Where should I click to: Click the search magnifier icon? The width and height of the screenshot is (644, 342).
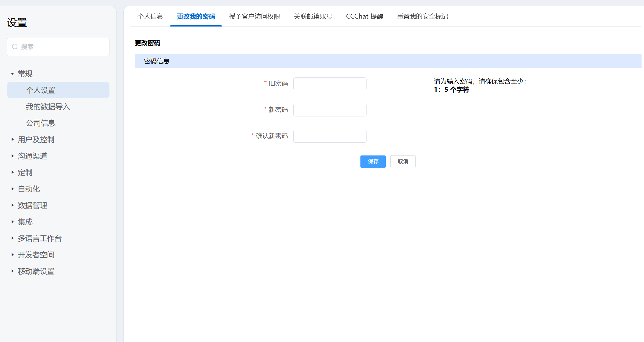(15, 47)
